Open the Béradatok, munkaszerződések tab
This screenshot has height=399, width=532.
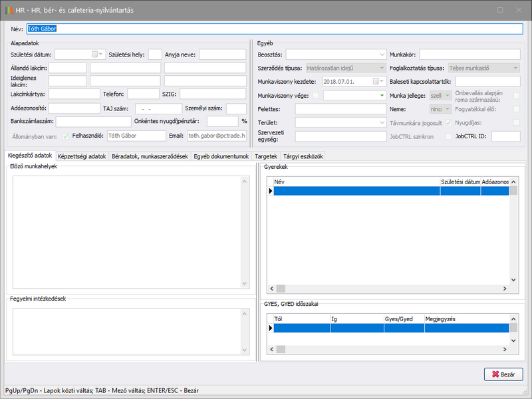point(150,156)
